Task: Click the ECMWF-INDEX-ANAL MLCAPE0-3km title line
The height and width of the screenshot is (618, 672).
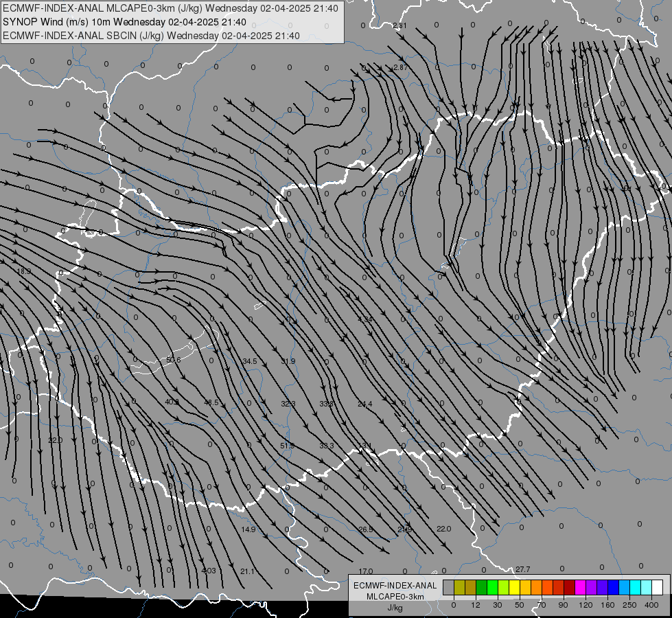Action: (170, 8)
